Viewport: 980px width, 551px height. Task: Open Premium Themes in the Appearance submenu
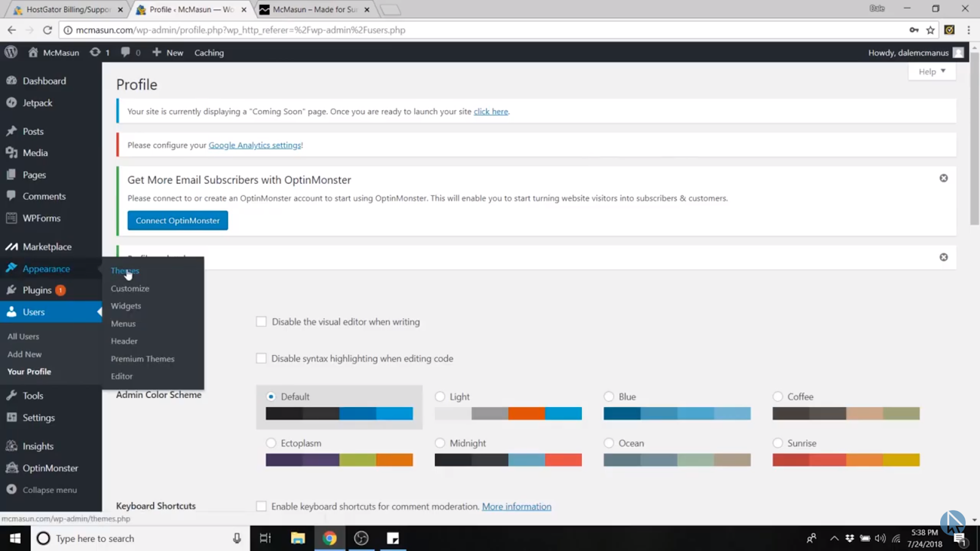point(143,359)
